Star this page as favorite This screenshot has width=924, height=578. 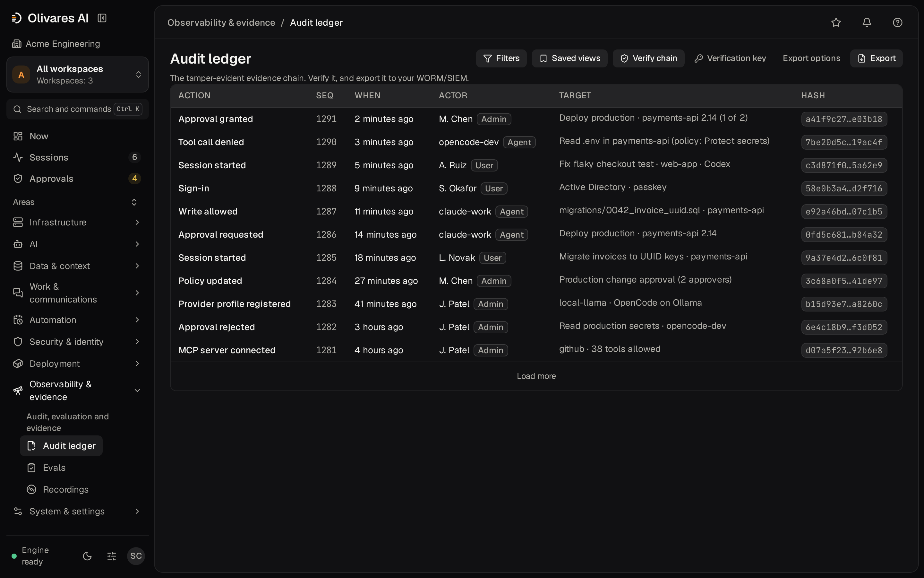tap(836, 22)
